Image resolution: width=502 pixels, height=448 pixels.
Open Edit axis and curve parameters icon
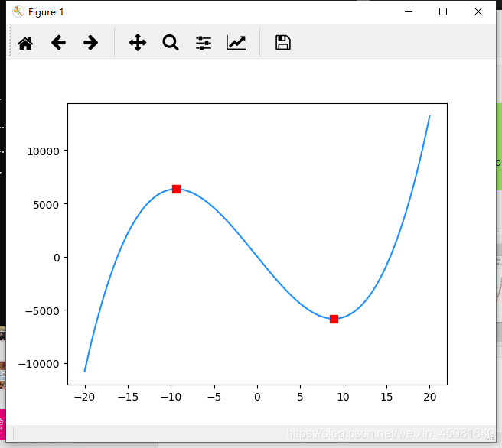236,43
